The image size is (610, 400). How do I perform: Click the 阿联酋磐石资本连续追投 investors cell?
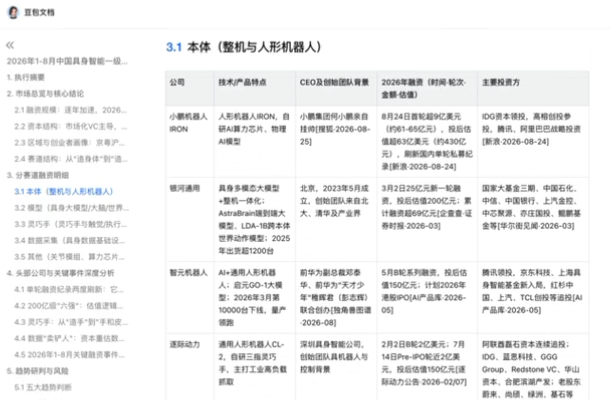533,367
